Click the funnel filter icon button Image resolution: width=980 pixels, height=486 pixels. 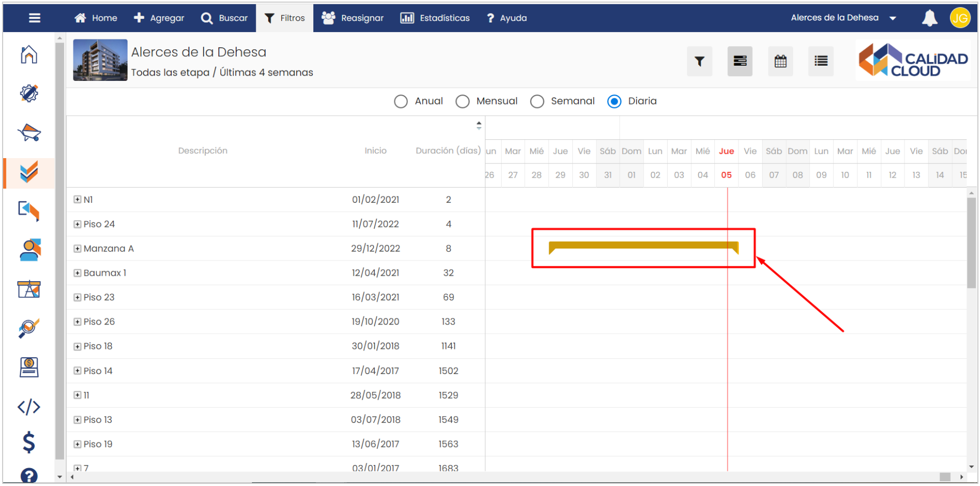pyautogui.click(x=699, y=61)
